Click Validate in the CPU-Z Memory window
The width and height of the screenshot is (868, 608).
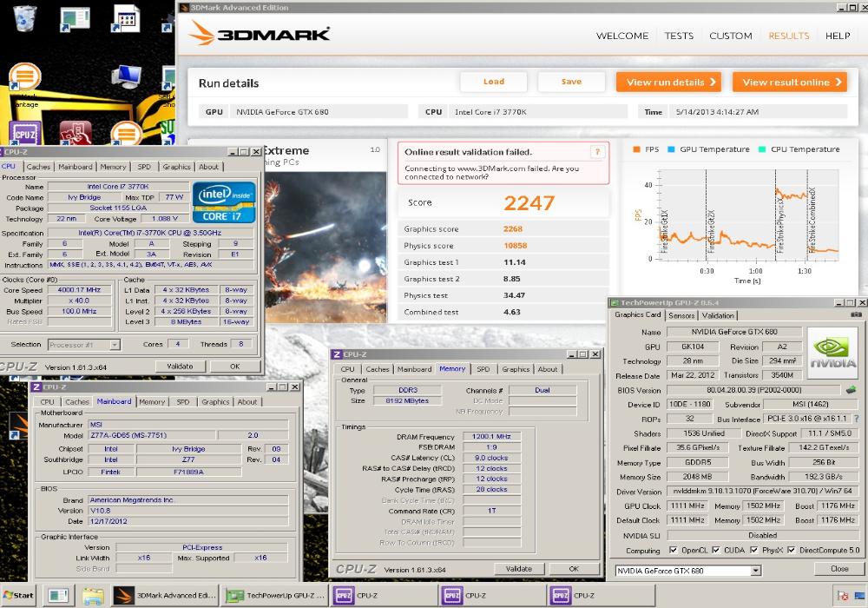(x=519, y=569)
